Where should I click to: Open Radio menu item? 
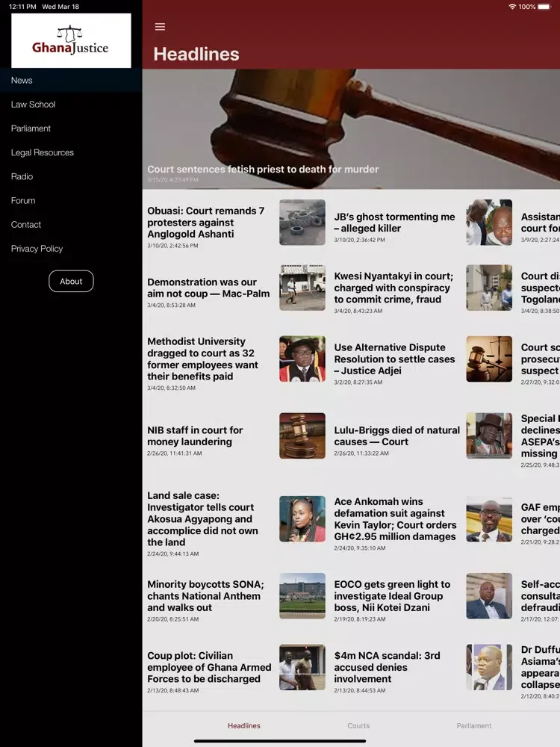point(71,176)
